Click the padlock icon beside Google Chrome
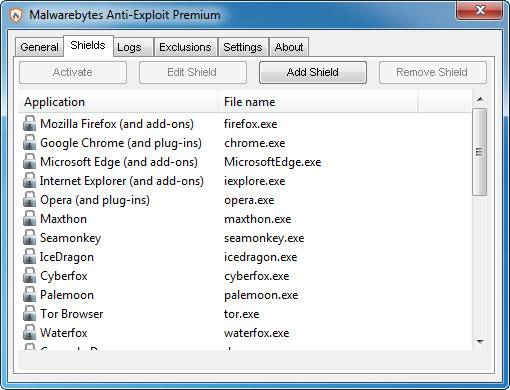The image size is (510, 390). (x=29, y=143)
